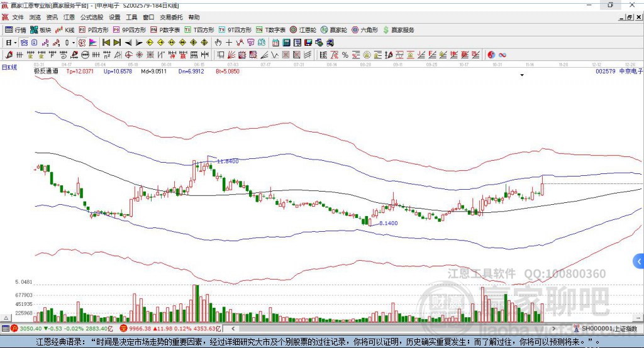The image size is (644, 348).
Task: Click the Md=9.0511 indicator value
Action: [154, 71]
